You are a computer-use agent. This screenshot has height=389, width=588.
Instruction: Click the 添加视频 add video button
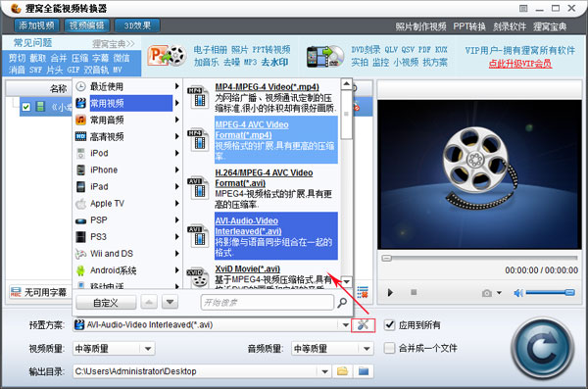click(x=36, y=25)
